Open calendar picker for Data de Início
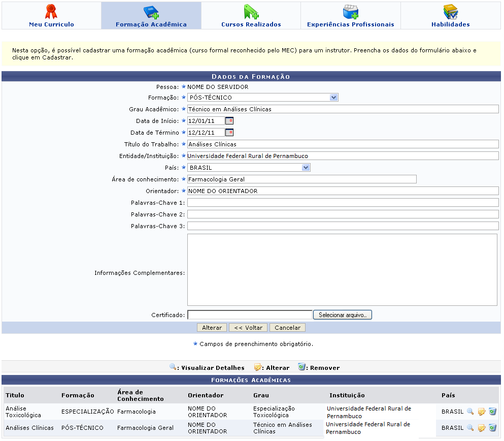 (229, 121)
